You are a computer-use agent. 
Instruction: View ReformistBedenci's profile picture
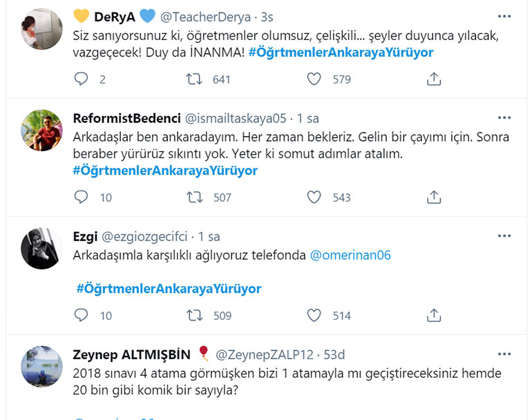coord(42,131)
